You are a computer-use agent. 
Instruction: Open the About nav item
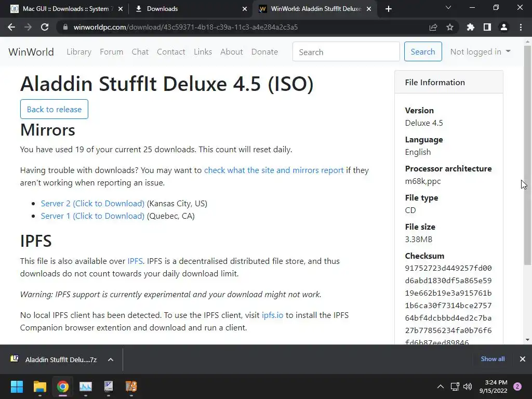232,52
